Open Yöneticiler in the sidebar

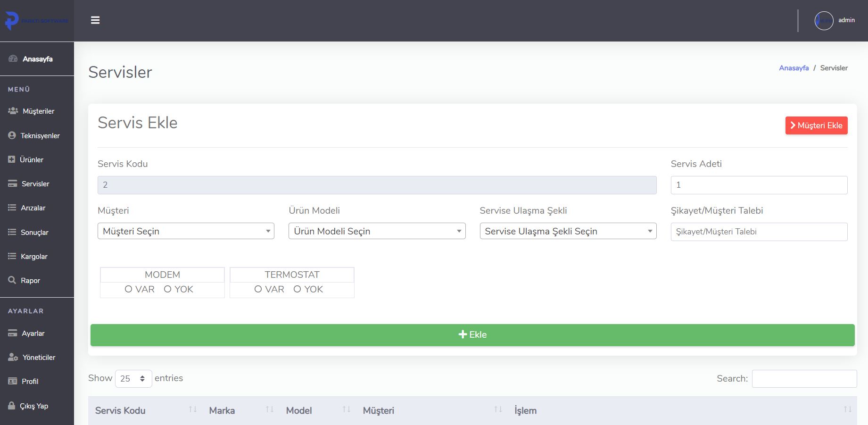pos(39,358)
